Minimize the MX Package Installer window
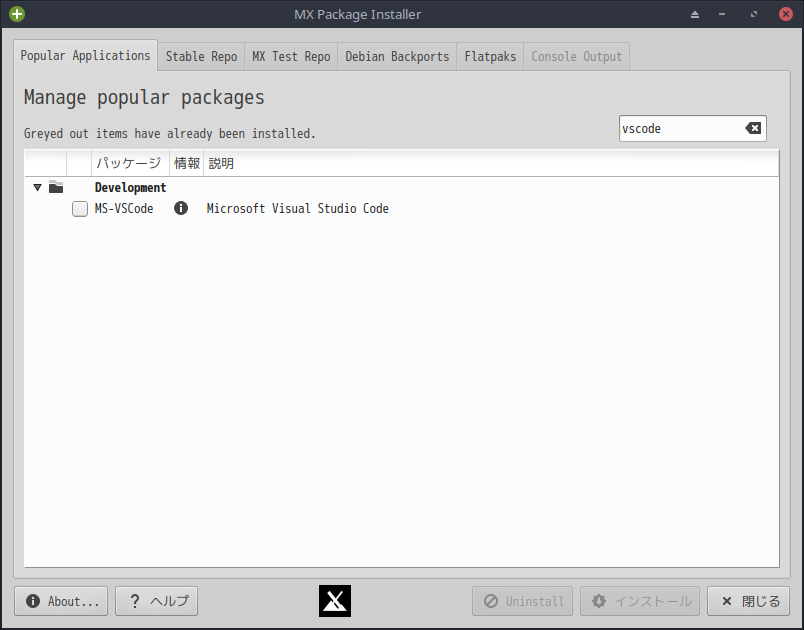This screenshot has width=804, height=630. [x=722, y=14]
